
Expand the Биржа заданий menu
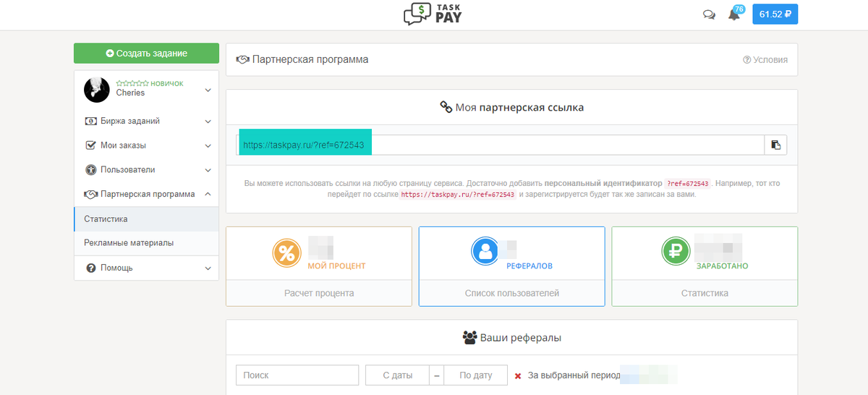coord(146,121)
